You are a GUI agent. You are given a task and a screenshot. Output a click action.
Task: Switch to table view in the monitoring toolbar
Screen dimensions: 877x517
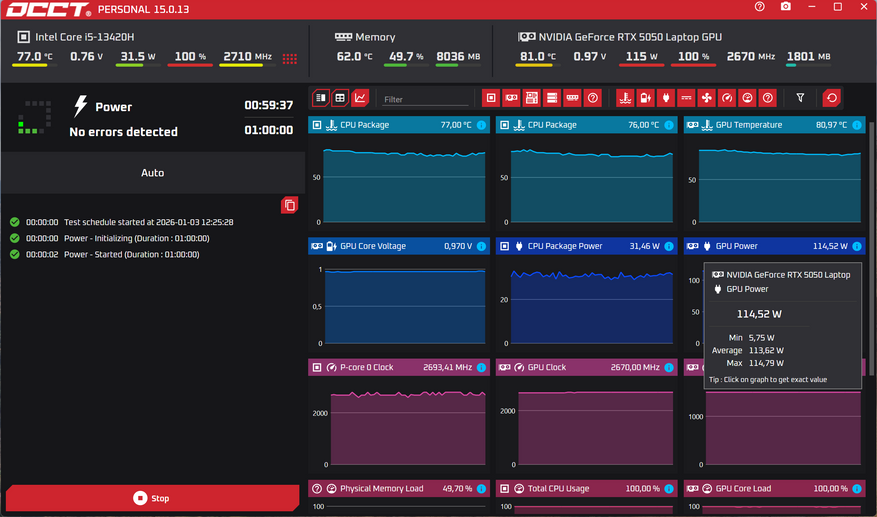[x=340, y=98]
